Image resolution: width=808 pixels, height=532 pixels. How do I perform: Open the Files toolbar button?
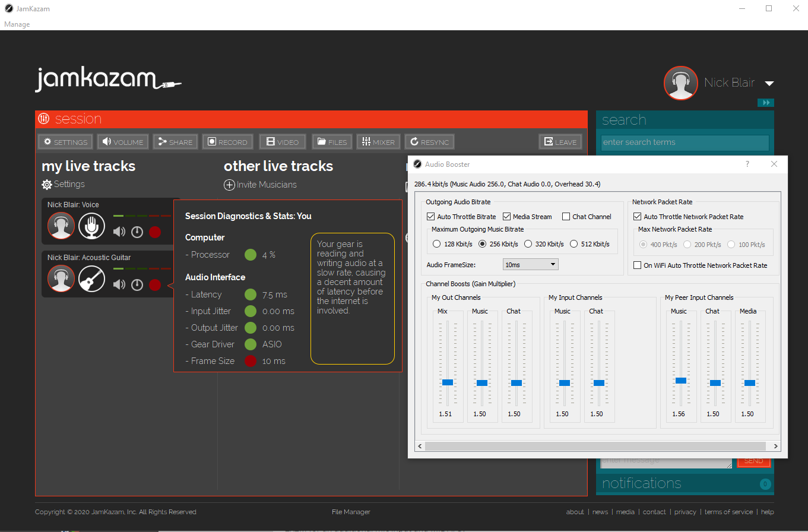click(x=332, y=142)
